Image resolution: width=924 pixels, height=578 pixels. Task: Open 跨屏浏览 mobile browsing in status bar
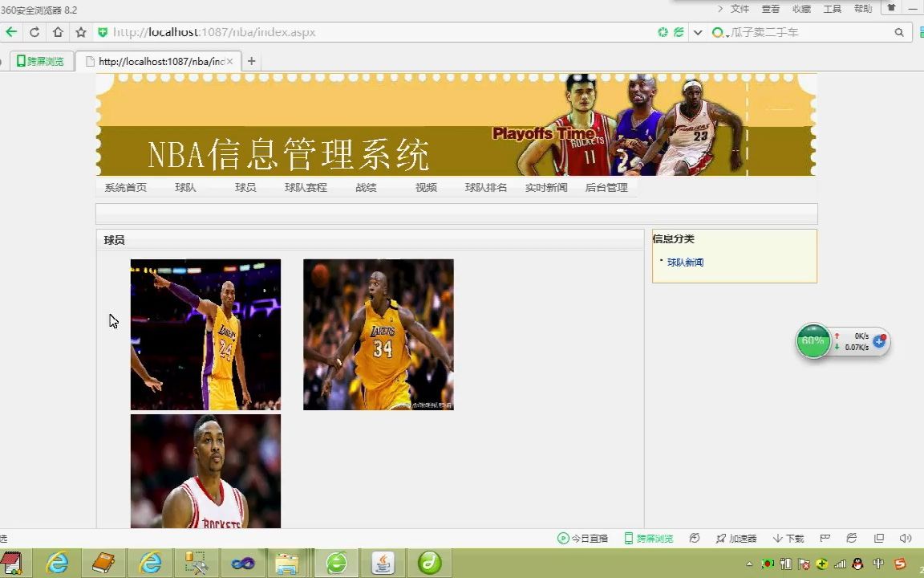pos(648,538)
